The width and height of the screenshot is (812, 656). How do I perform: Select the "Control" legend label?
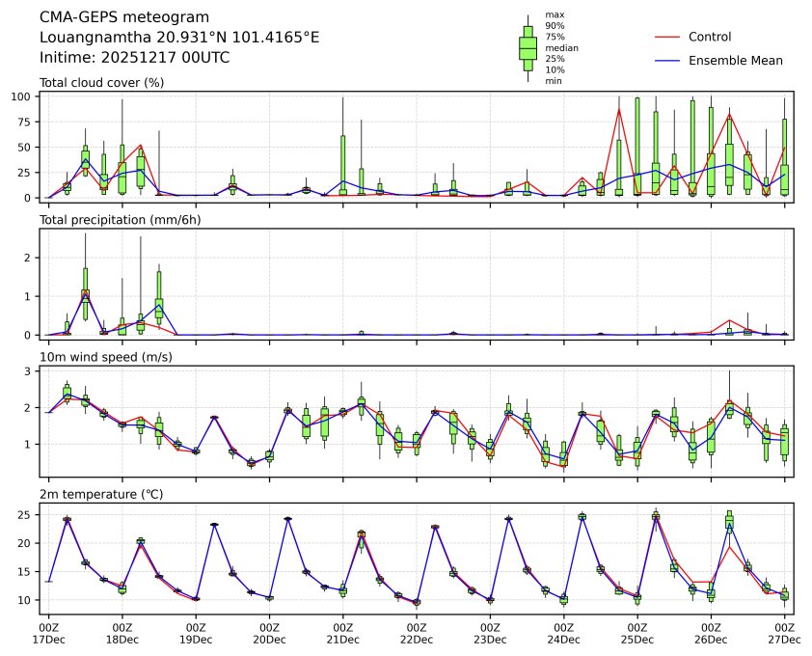point(710,37)
